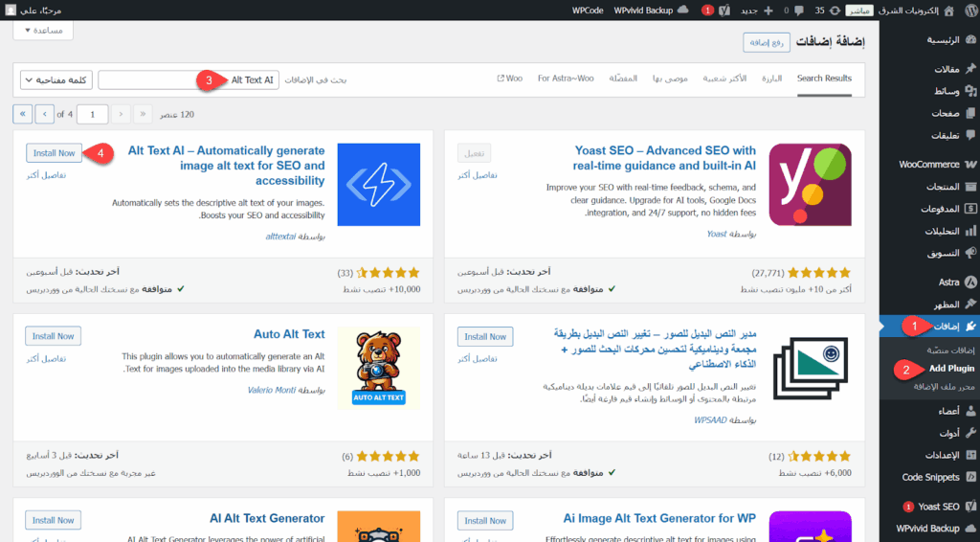Click the Astra logo icon in the sidebar

tap(970, 282)
